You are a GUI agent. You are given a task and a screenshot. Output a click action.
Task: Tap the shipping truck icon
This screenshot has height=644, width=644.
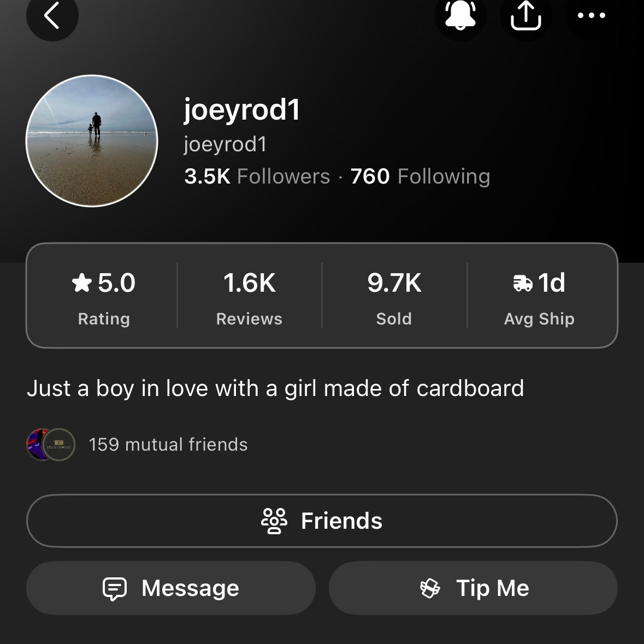tap(523, 283)
